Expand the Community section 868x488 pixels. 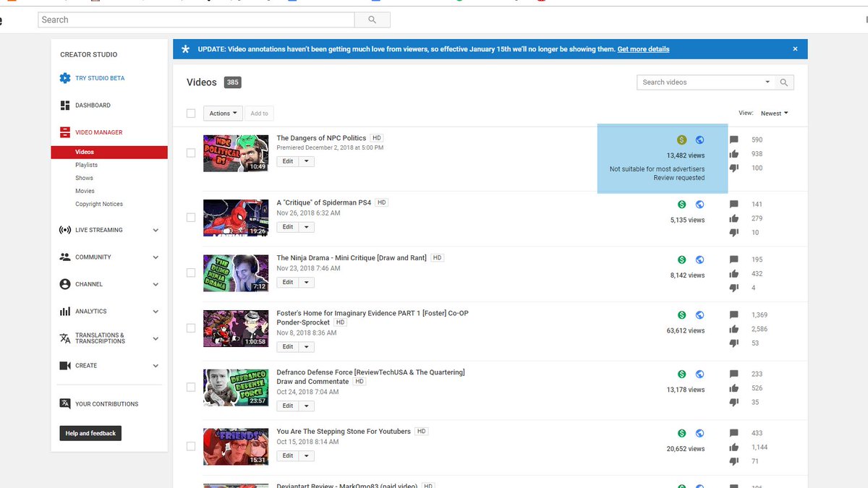click(156, 257)
